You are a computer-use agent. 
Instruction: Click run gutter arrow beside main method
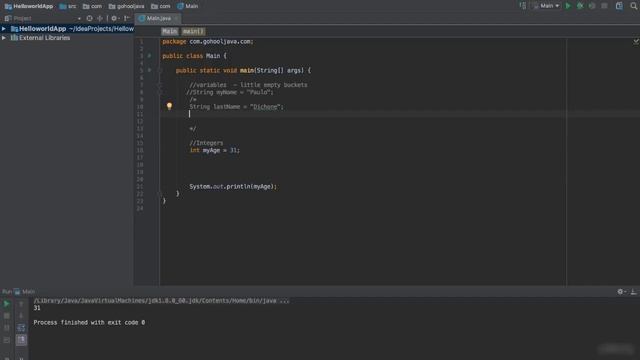149,70
